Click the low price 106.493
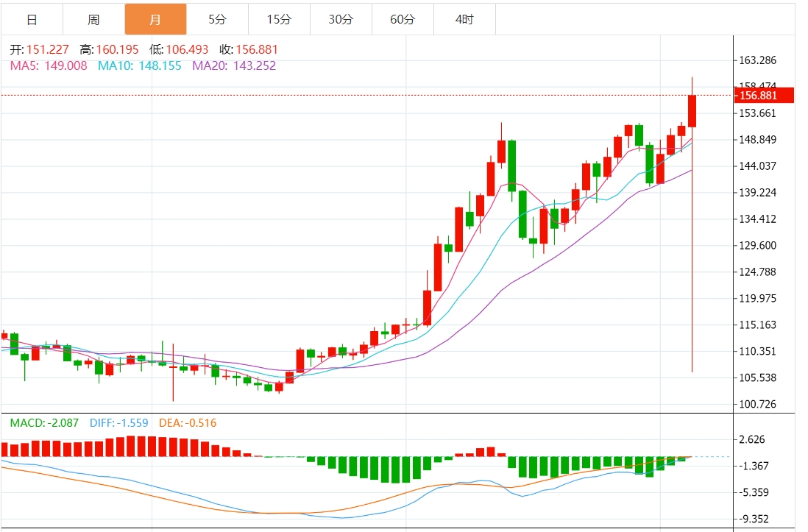The width and height of the screenshot is (808, 532). tap(187, 50)
